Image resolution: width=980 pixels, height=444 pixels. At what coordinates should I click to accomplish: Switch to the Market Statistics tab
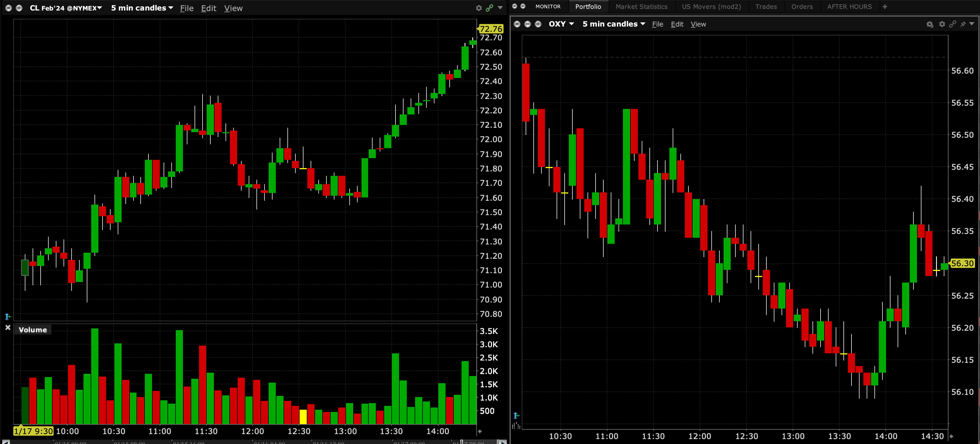click(x=641, y=6)
